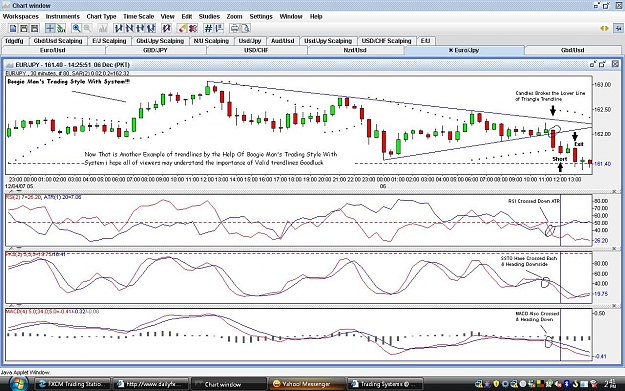Viewport: 625px width, 391px height.
Task: Switch to the Aud/Usd workspace tab
Action: [283, 41]
